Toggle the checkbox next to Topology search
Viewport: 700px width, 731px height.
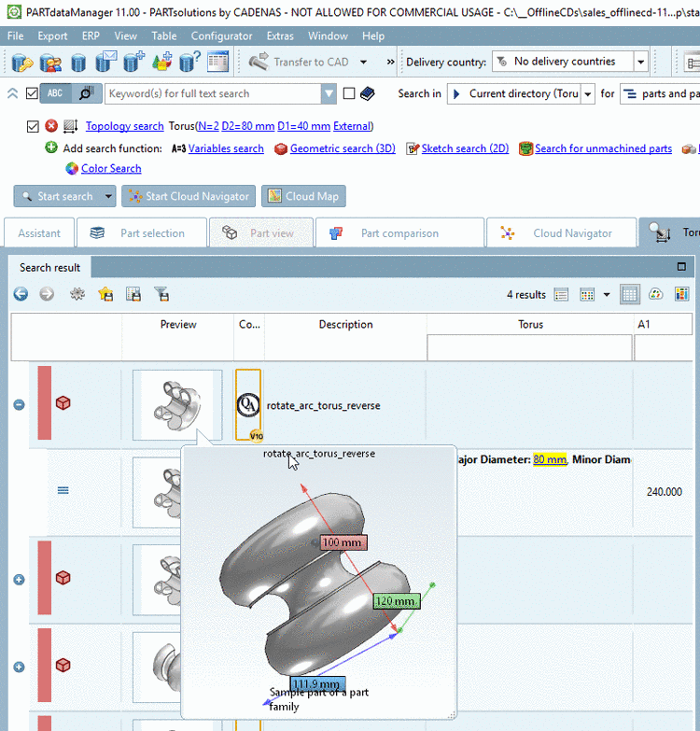[34, 126]
